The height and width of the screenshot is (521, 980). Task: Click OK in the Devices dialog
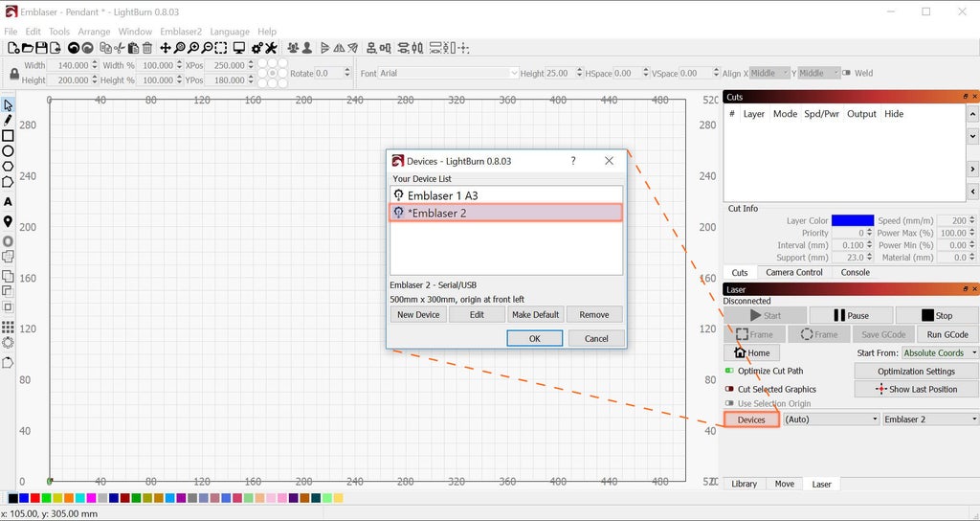coord(534,338)
